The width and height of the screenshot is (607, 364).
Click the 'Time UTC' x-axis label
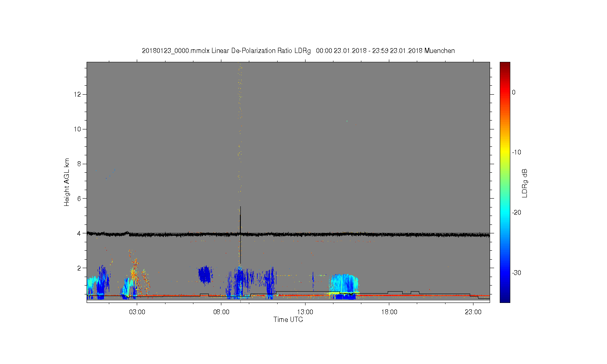pos(288,320)
